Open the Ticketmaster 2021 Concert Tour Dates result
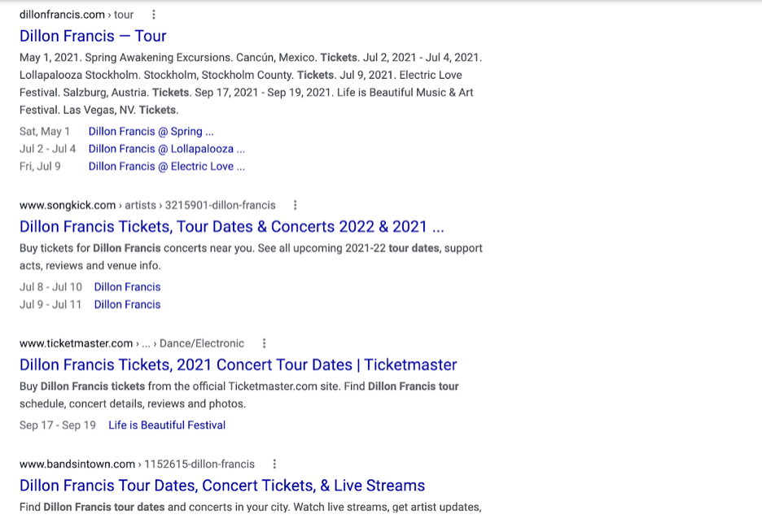762x532 pixels. (x=238, y=365)
